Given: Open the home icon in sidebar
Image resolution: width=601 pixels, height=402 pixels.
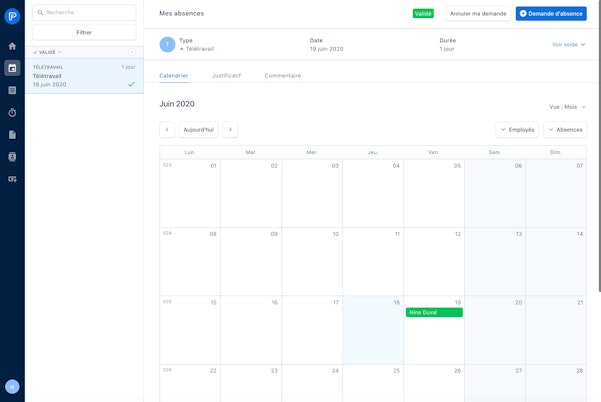Looking at the screenshot, I should (x=12, y=46).
